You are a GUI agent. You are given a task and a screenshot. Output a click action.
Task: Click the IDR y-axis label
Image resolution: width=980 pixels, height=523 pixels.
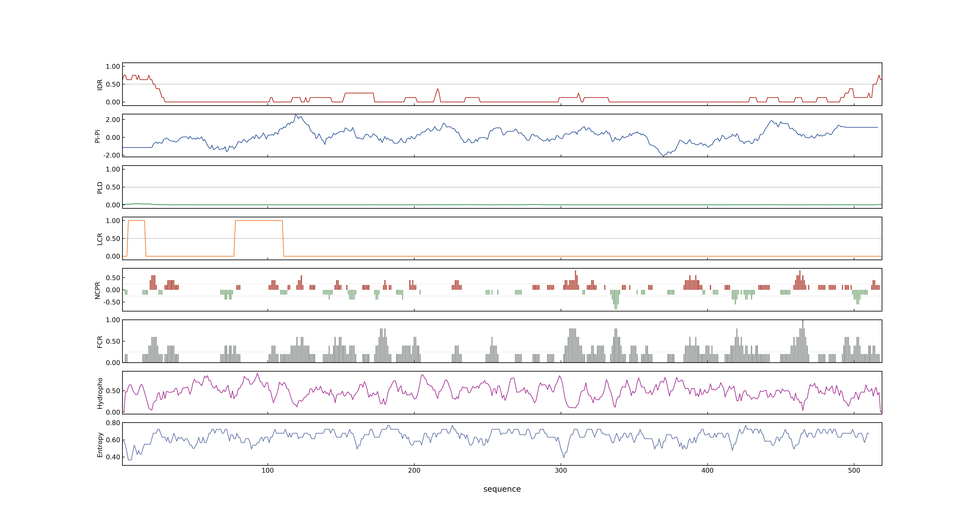click(x=100, y=85)
